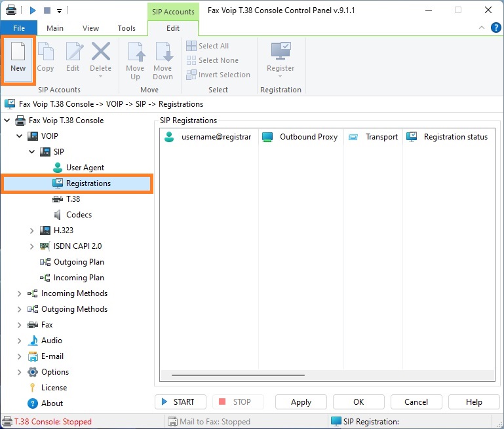Click the Register monitor icon
Viewport: 504px width, 429px height.
(x=281, y=50)
